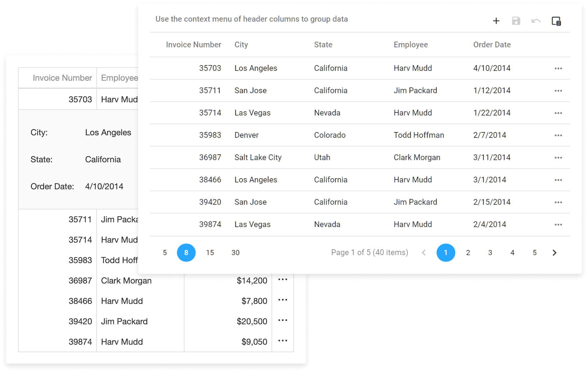Open row menu for invoice 35703
This screenshot has height=372, width=588.
pyautogui.click(x=558, y=68)
